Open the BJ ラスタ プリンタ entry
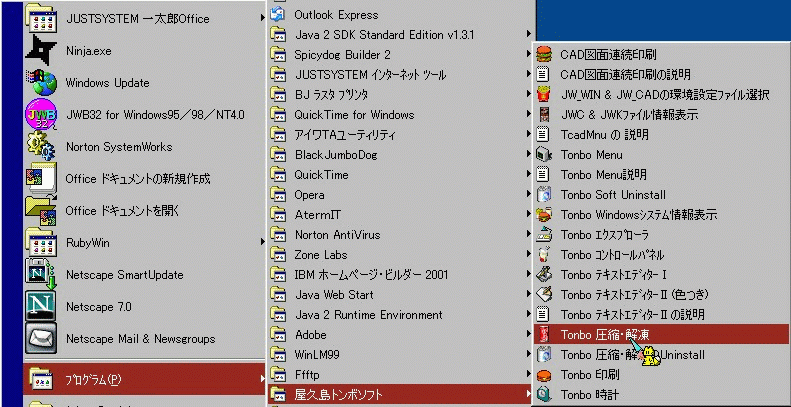This screenshot has height=407, width=791. [x=401, y=94]
